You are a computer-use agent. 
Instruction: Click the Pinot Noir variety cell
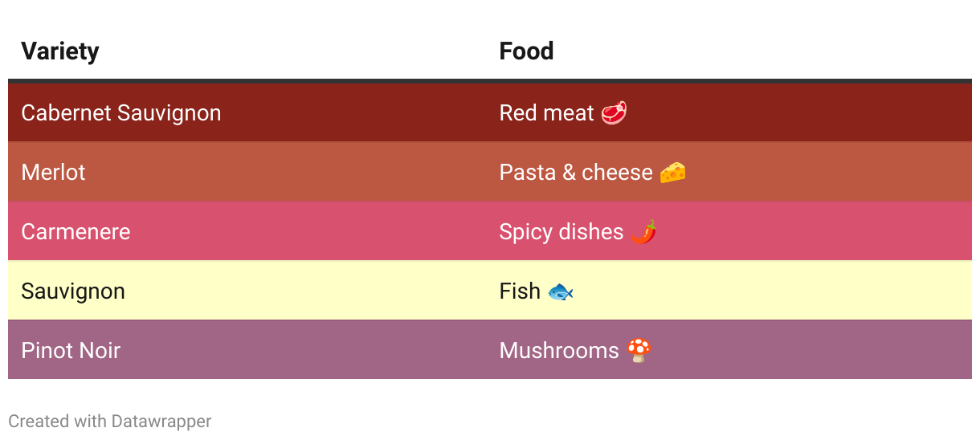pos(71,350)
